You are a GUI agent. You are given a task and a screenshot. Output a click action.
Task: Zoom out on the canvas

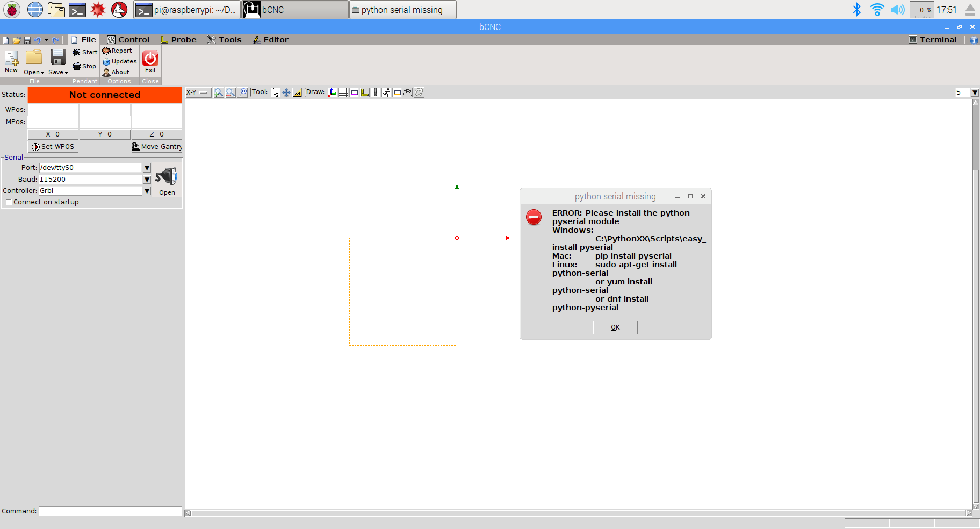[230, 92]
